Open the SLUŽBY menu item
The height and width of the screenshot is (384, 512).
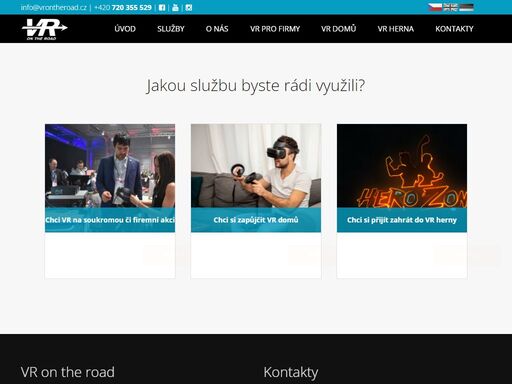click(171, 29)
